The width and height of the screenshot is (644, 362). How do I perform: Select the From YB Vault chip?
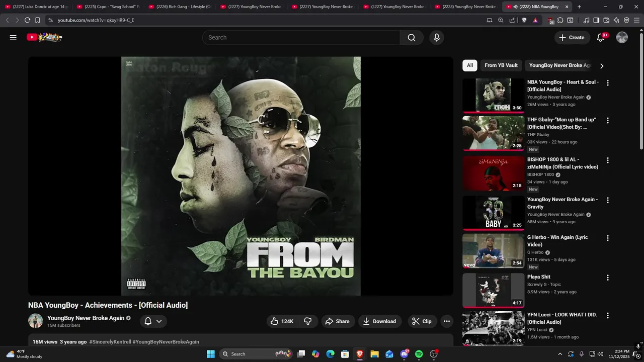pyautogui.click(x=501, y=65)
